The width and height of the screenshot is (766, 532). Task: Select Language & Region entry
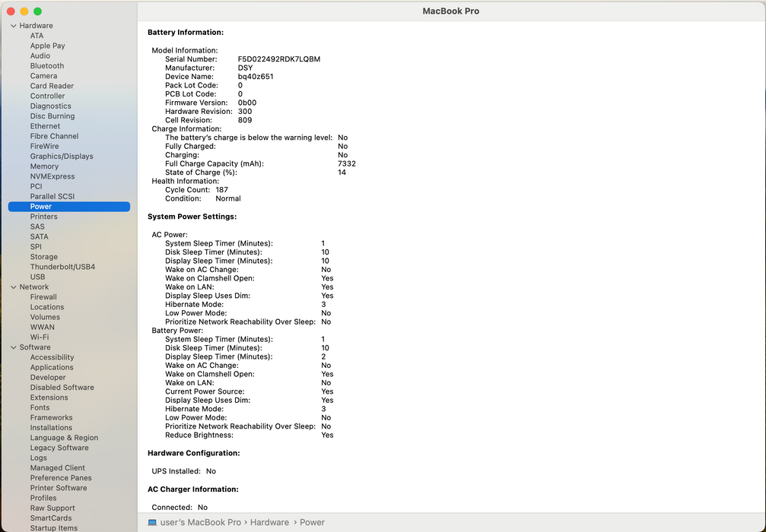[x=64, y=438]
